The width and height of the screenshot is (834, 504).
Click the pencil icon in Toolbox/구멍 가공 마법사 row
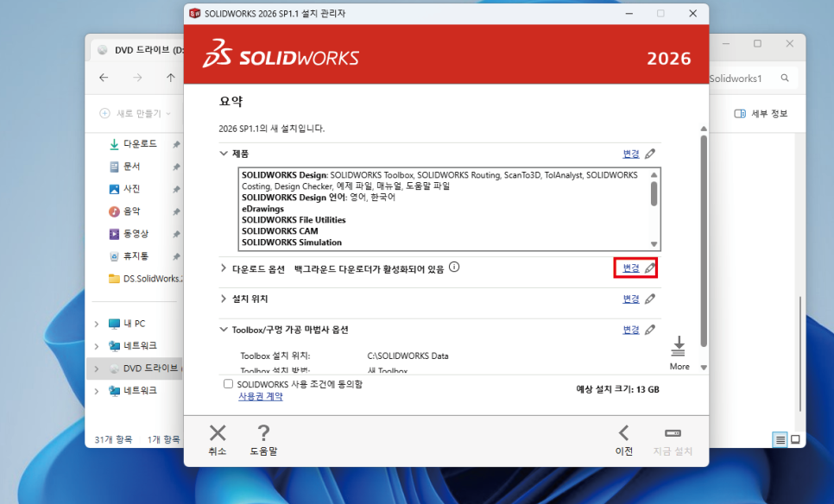(650, 330)
